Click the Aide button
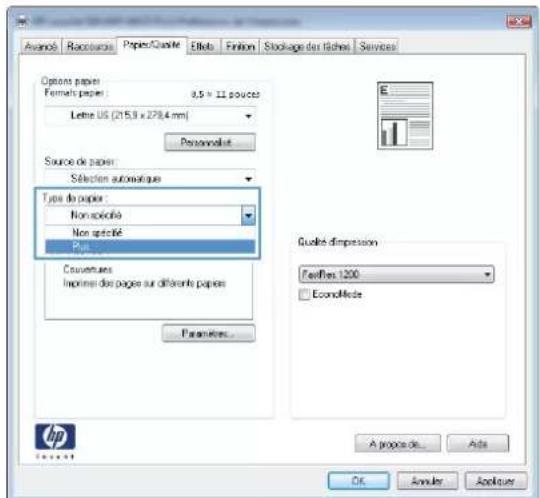540x498 pixels. tap(478, 444)
